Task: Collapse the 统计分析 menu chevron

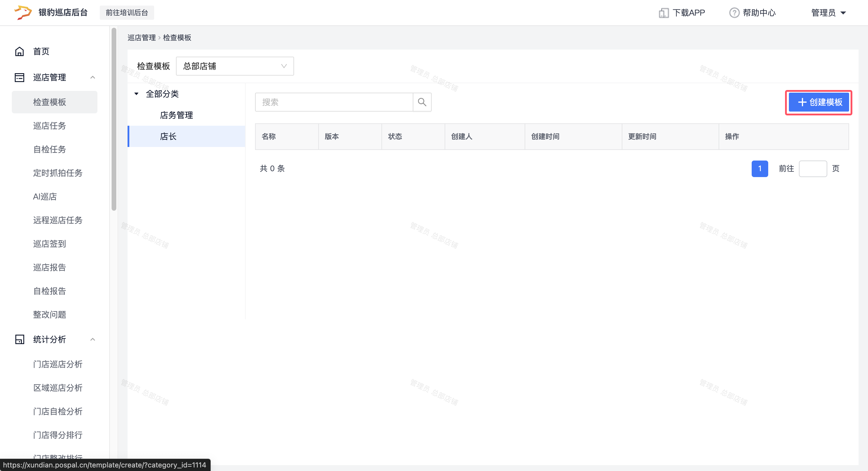Action: [93, 339]
